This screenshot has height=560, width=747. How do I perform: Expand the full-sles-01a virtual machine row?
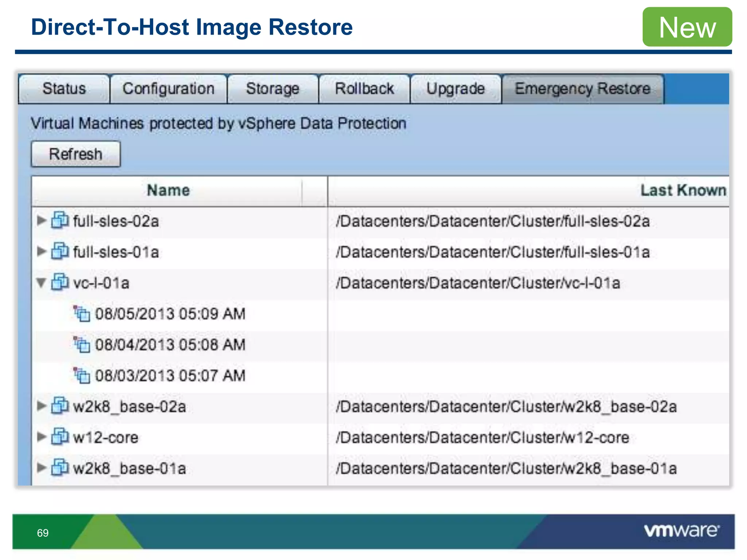point(42,251)
